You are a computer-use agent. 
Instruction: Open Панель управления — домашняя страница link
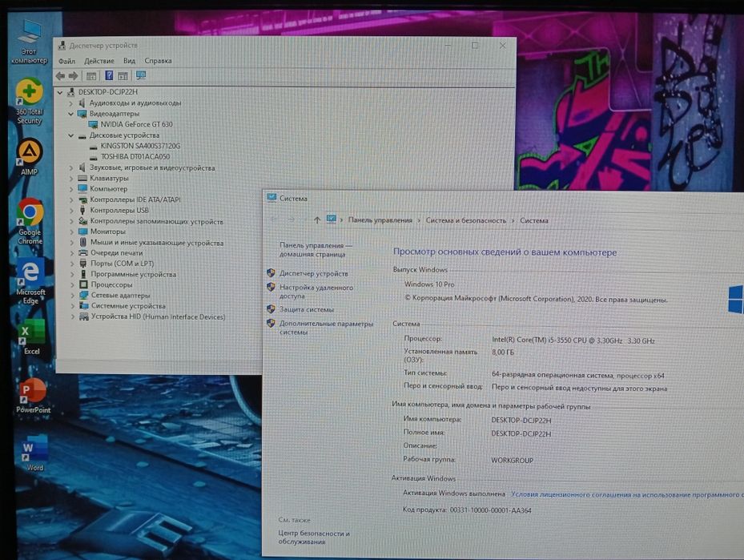click(316, 250)
